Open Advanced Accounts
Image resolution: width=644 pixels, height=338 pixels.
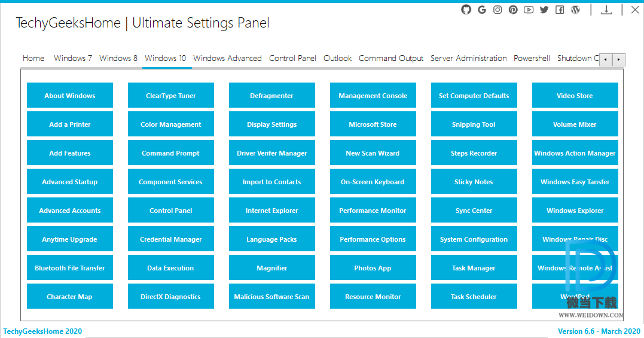(x=70, y=210)
